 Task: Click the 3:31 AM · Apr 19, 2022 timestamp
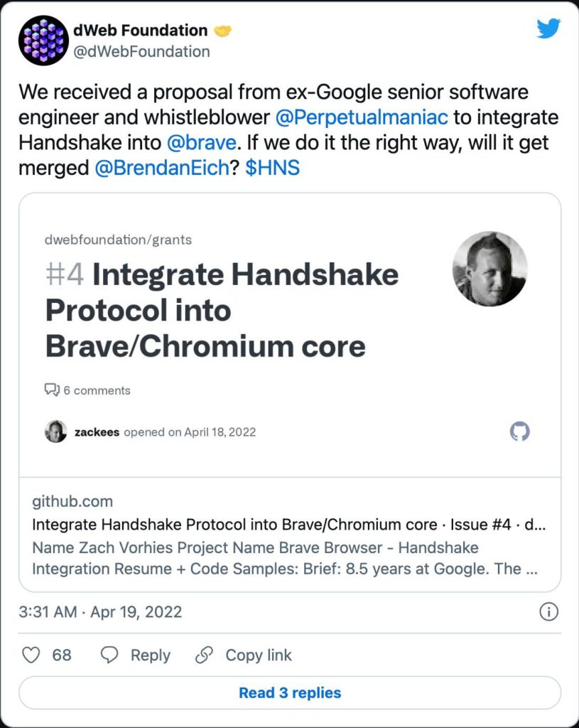pos(100,612)
